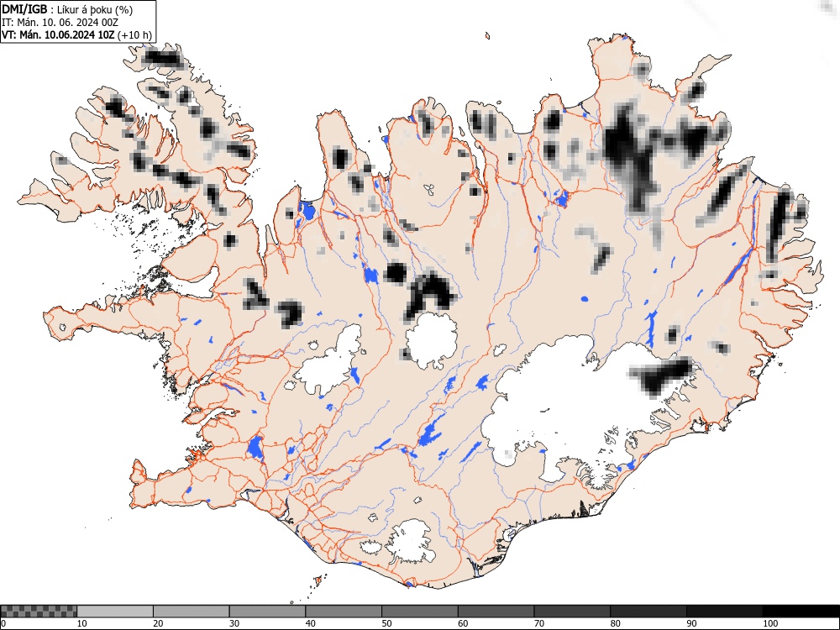Select the 50–60% legend color band

point(419,612)
